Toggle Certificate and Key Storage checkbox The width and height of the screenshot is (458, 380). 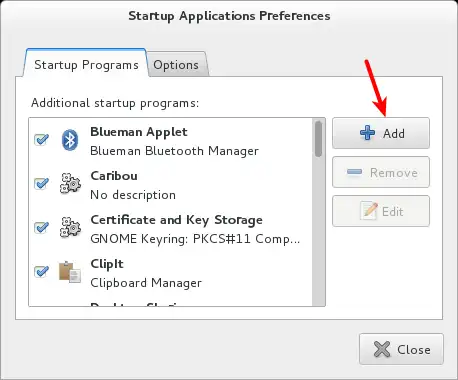pyautogui.click(x=41, y=227)
